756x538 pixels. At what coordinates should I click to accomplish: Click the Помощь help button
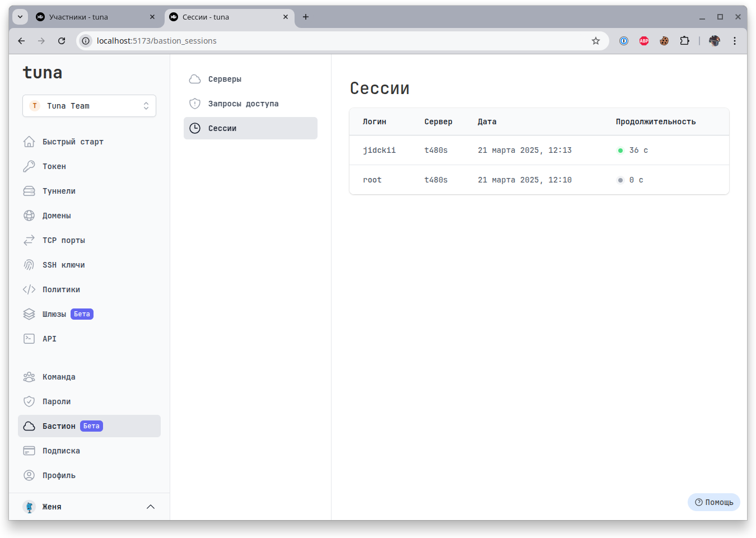click(713, 502)
